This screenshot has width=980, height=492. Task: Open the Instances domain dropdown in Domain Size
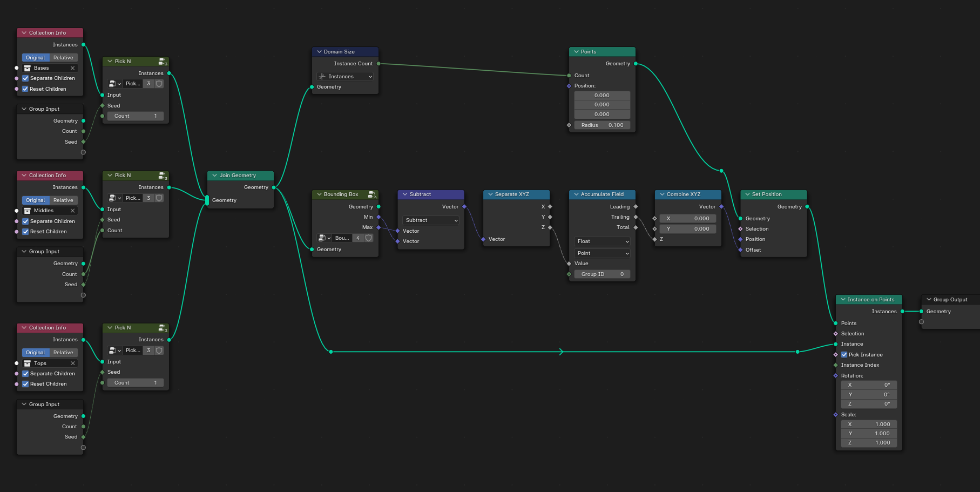345,77
